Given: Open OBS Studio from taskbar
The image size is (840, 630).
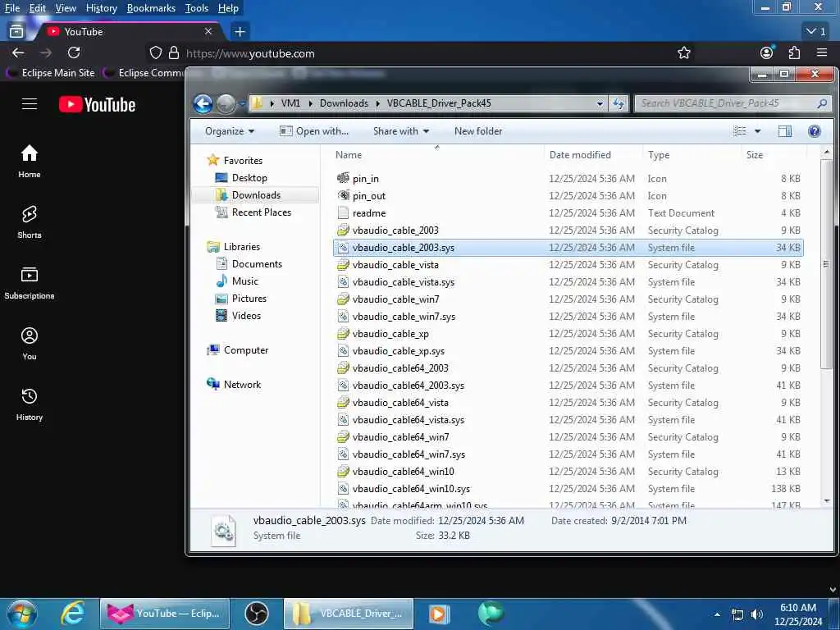Looking at the screenshot, I should tap(257, 614).
